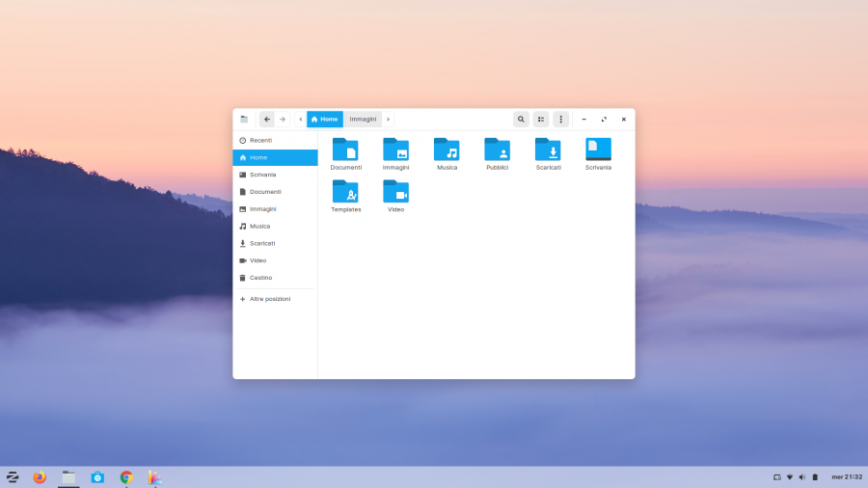This screenshot has height=488, width=868.
Task: Click the search magnifier button
Action: (x=521, y=120)
